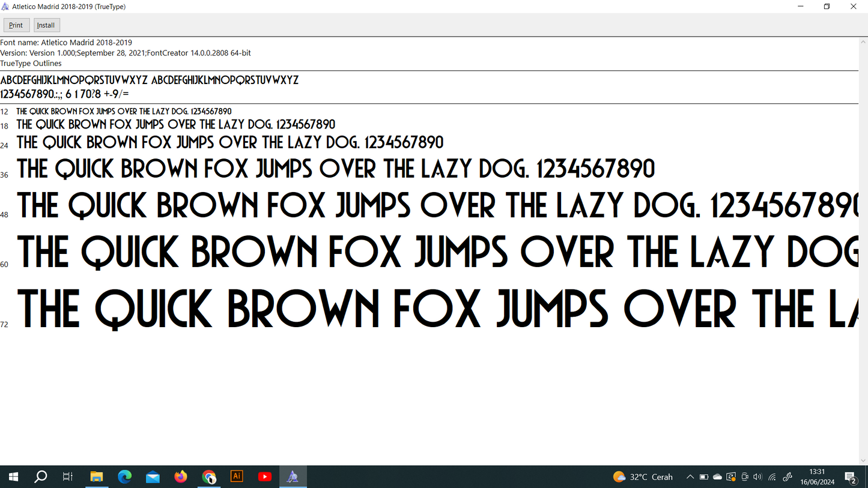
Task: Click the Print button
Action: 16,25
